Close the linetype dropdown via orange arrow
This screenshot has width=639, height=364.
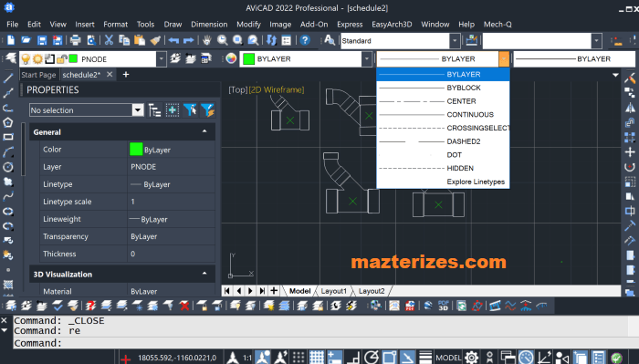coord(504,59)
